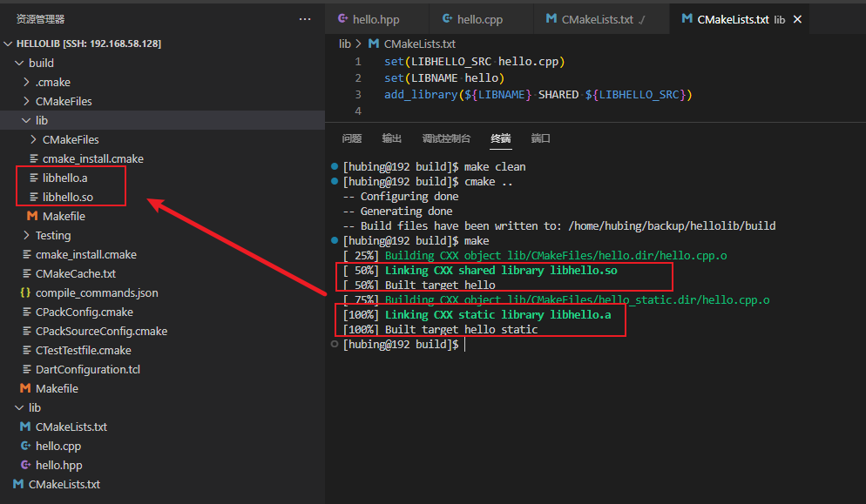Viewport: 866px width, 504px height.
Task: Switch to hello.cpp editor tab
Action: tap(480, 19)
